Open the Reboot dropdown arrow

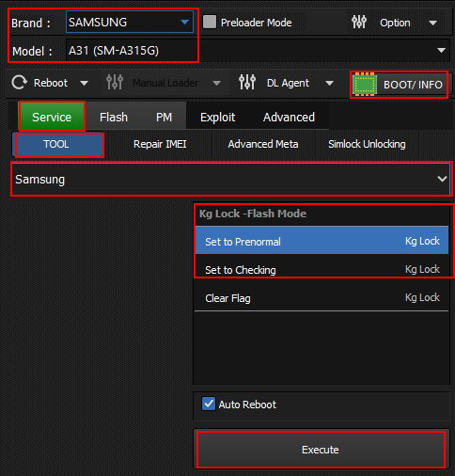pos(84,84)
